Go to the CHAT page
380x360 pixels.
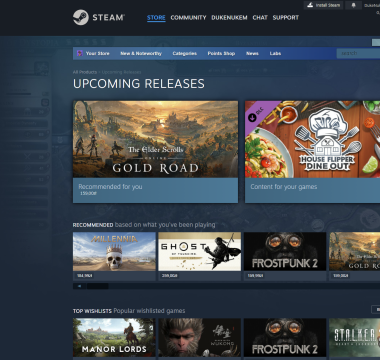coord(260,18)
